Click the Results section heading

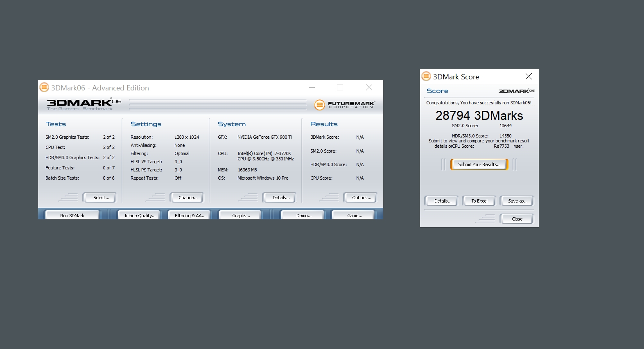324,124
